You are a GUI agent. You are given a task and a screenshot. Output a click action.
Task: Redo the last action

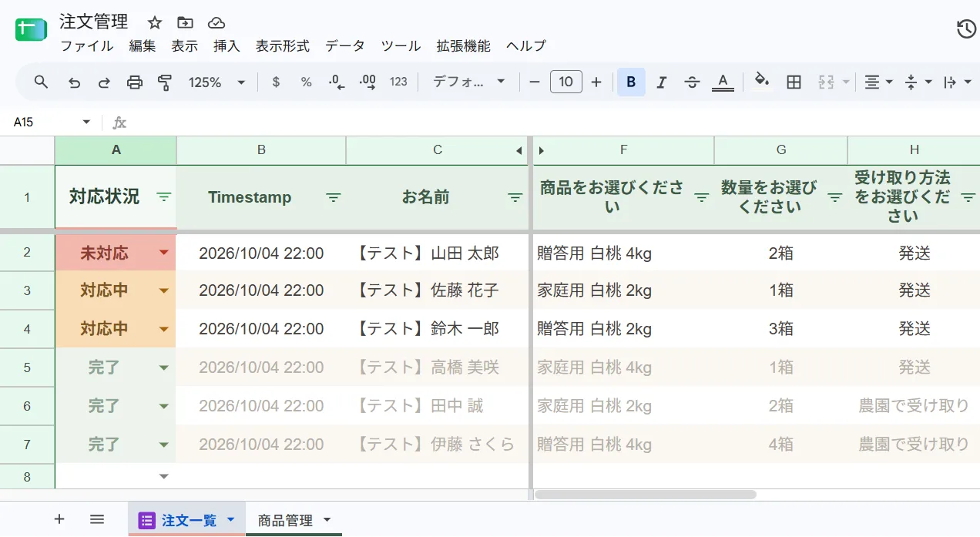tap(104, 82)
